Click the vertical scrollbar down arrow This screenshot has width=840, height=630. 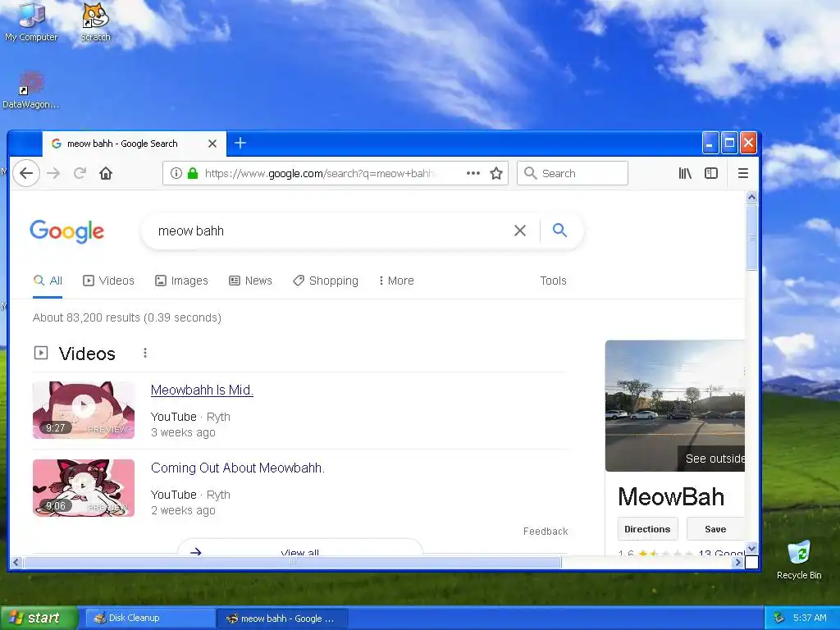click(751, 548)
